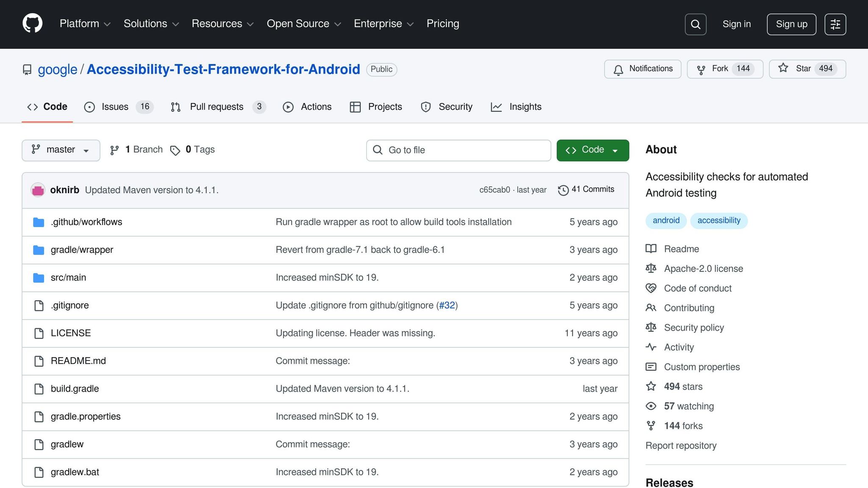
Task: Open the Apache-2.0 license link
Action: click(x=703, y=269)
